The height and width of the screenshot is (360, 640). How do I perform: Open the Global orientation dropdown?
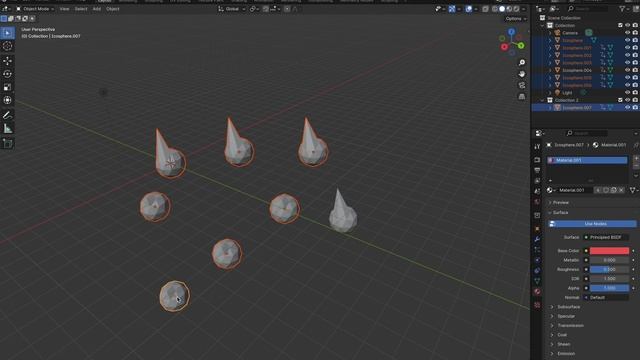(232, 9)
